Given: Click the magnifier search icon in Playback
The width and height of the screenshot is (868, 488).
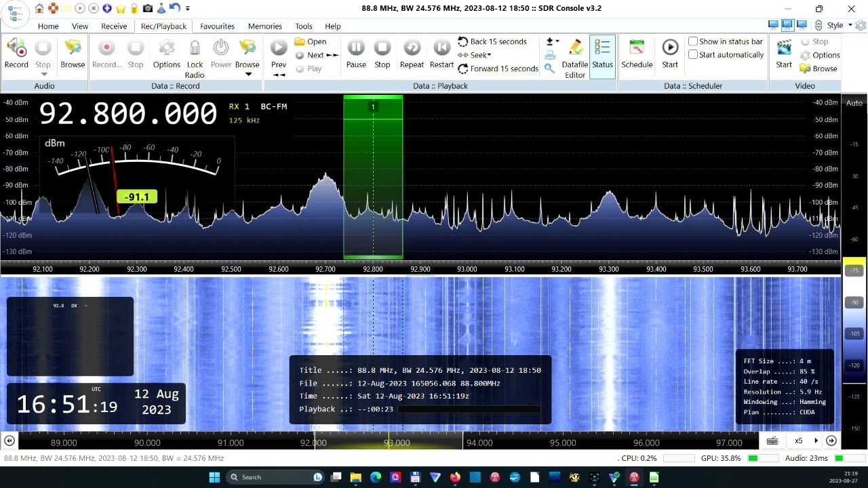Looking at the screenshot, I should 550,68.
